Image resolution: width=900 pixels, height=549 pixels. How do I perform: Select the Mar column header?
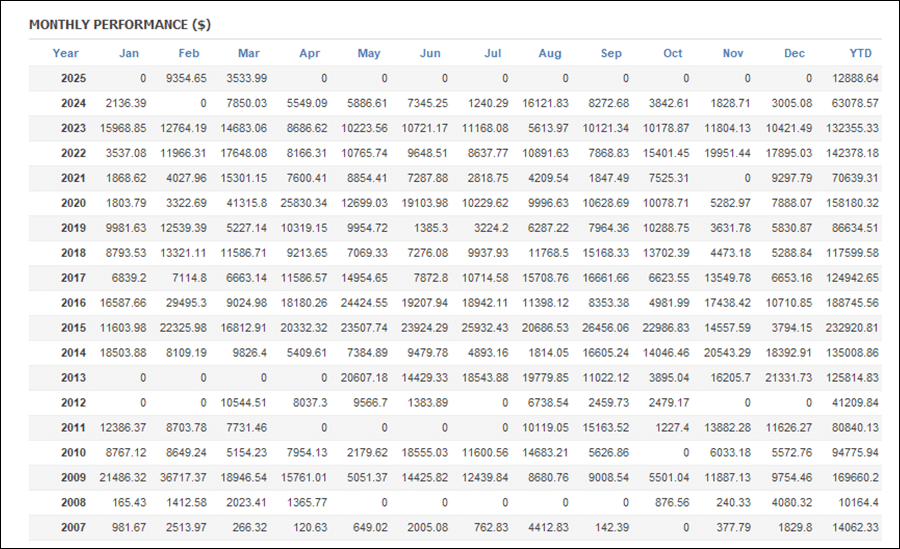click(x=249, y=53)
